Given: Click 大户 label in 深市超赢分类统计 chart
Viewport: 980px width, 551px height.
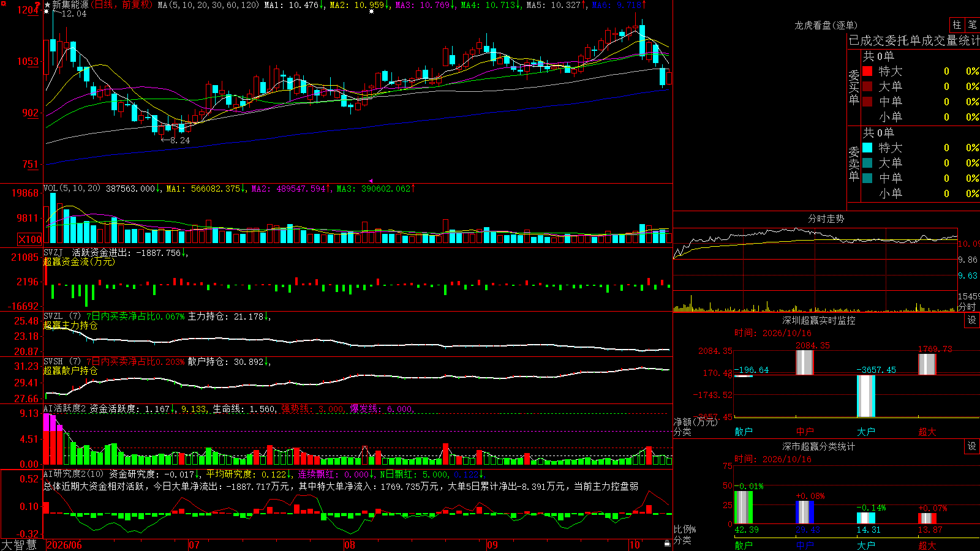Looking at the screenshot, I should [865, 545].
